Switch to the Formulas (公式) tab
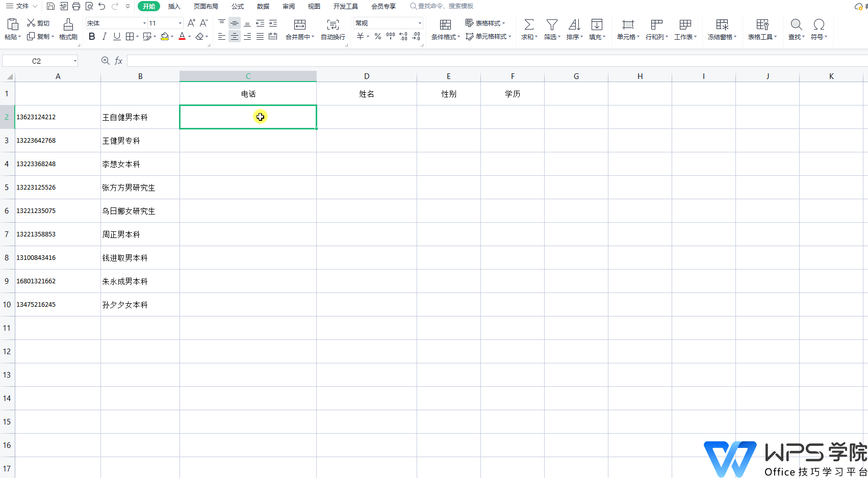868x478 pixels. (x=238, y=6)
